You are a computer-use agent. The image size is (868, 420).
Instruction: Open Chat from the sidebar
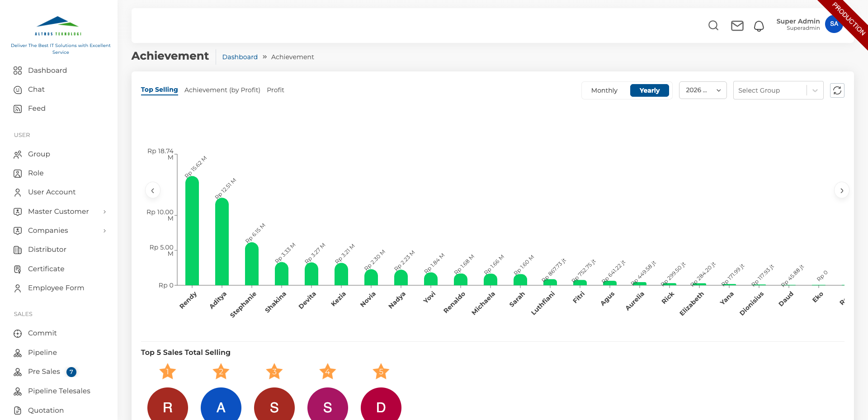pyautogui.click(x=36, y=90)
